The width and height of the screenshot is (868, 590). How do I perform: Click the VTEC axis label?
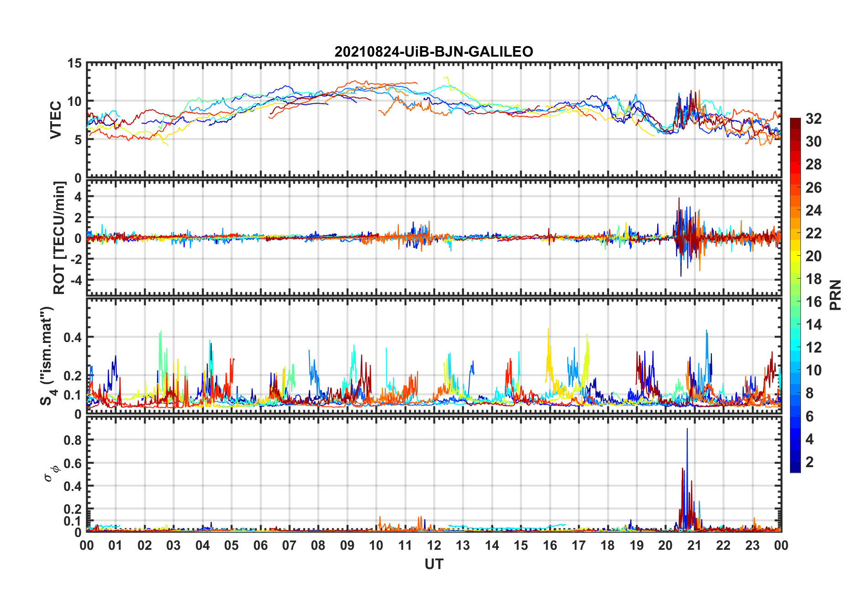(x=56, y=120)
